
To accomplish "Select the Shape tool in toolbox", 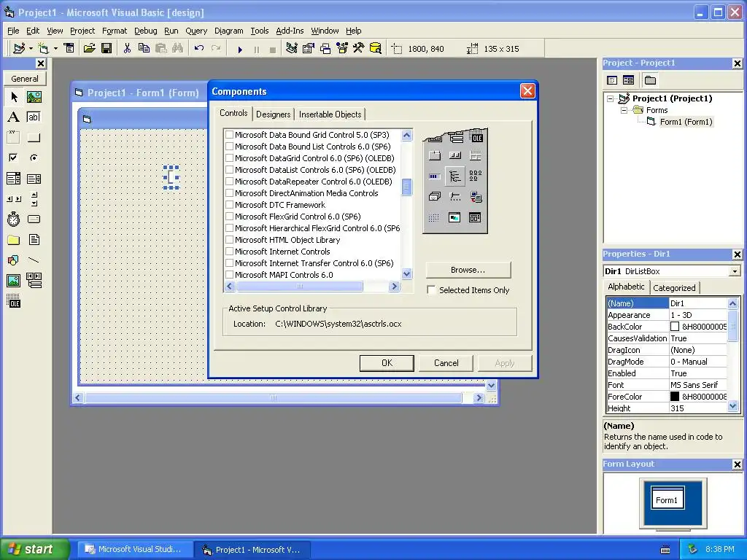I will [14, 260].
